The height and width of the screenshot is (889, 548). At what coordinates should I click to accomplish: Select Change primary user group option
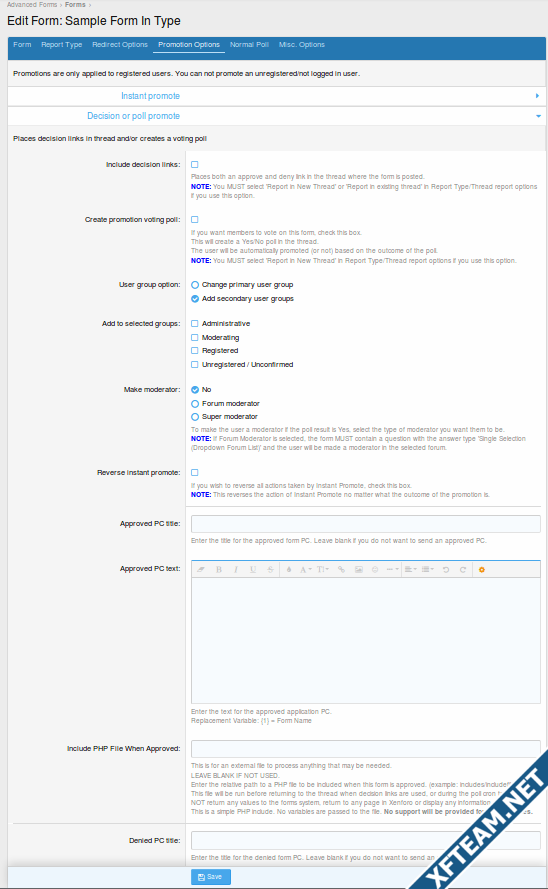242,285
